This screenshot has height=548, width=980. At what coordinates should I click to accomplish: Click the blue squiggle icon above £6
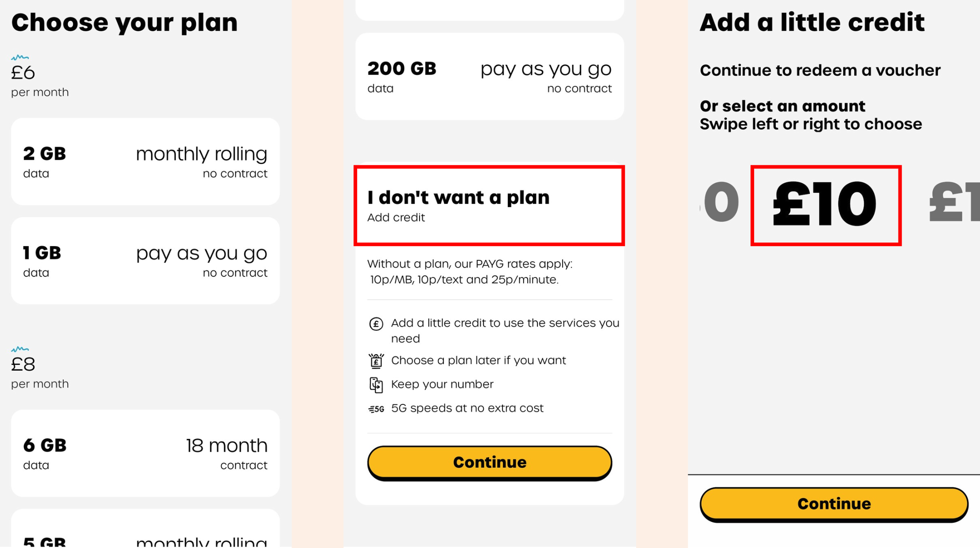click(x=20, y=57)
